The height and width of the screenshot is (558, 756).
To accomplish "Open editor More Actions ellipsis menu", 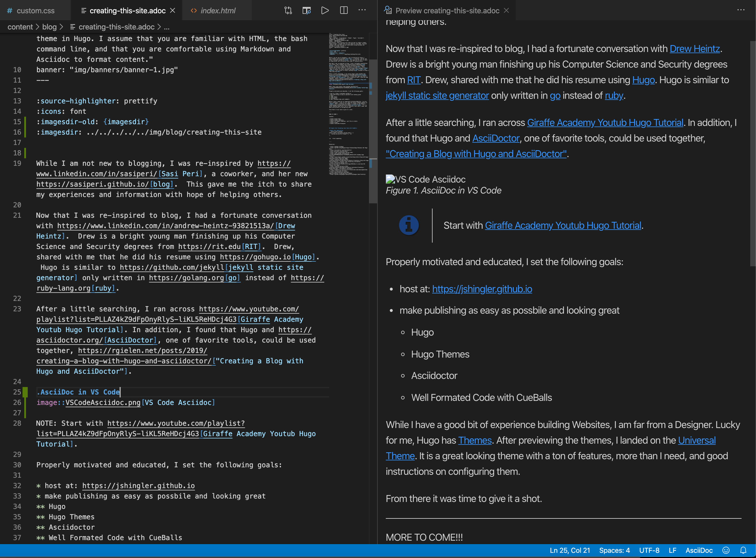I will [362, 10].
